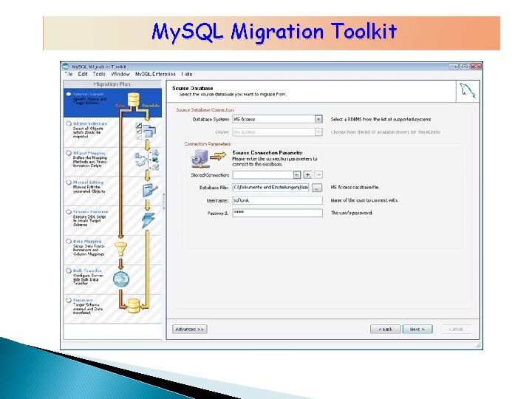Image resolution: width=532 pixels, height=399 pixels.
Task: Click the source connection server icon
Action: tap(199, 159)
